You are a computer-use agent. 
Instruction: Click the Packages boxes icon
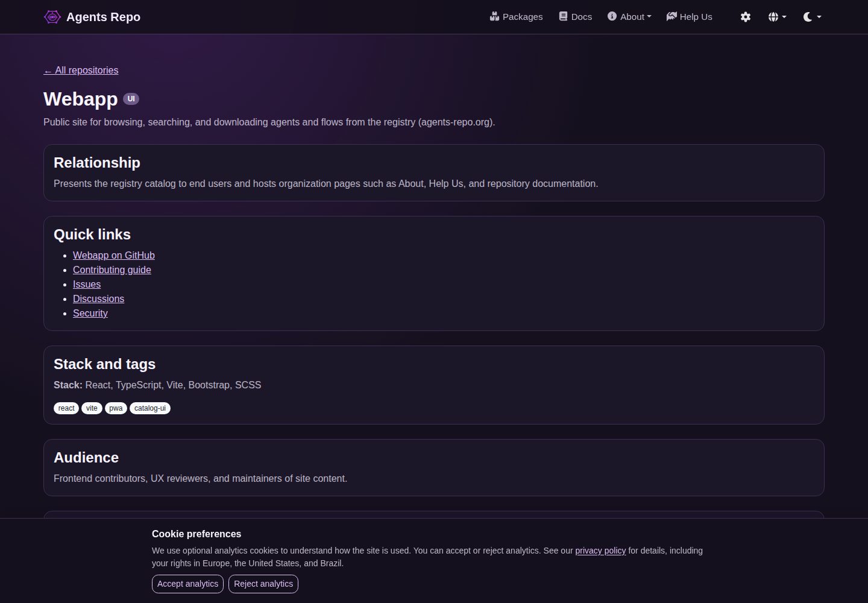pos(495,16)
